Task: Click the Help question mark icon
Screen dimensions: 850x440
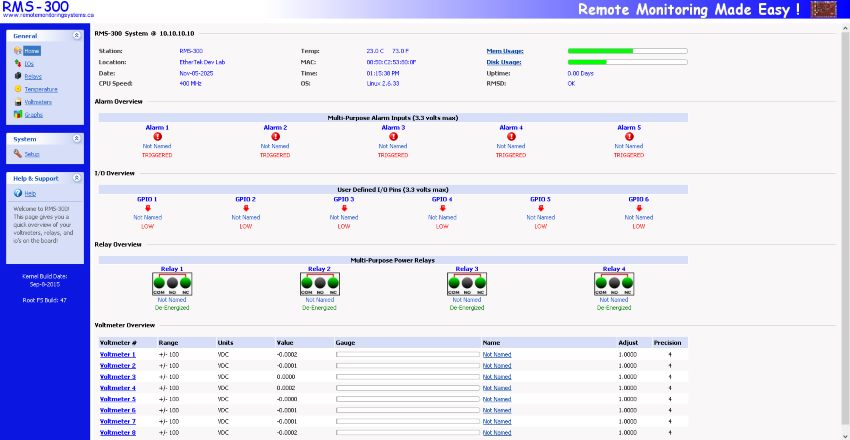Action: tap(18, 193)
